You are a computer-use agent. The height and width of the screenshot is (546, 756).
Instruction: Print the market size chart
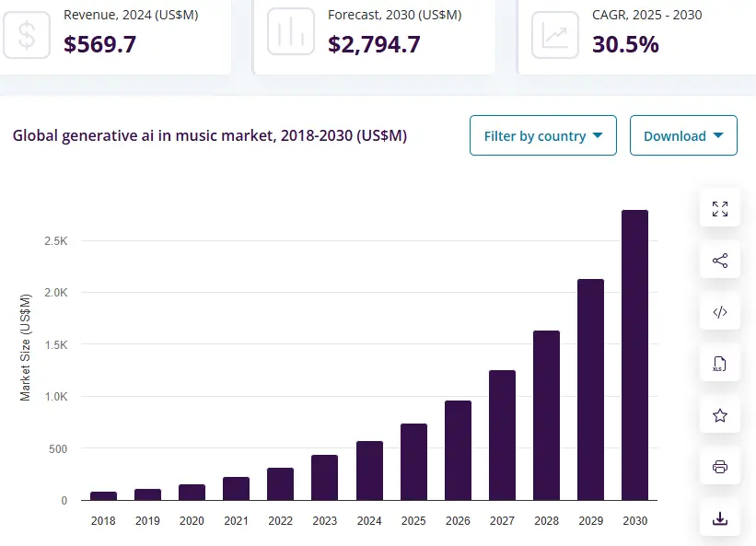tap(719, 466)
